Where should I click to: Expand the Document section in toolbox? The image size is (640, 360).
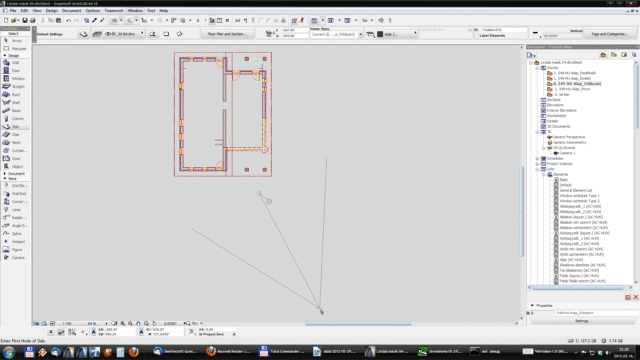point(4,173)
